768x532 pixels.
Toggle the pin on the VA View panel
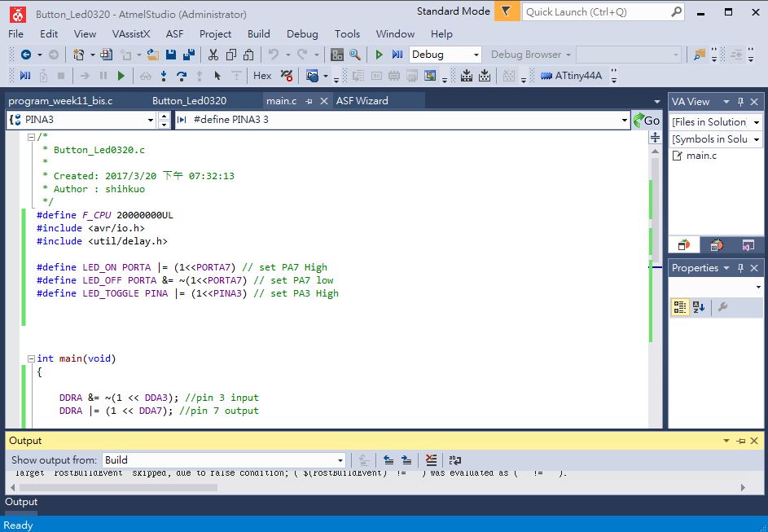point(742,101)
